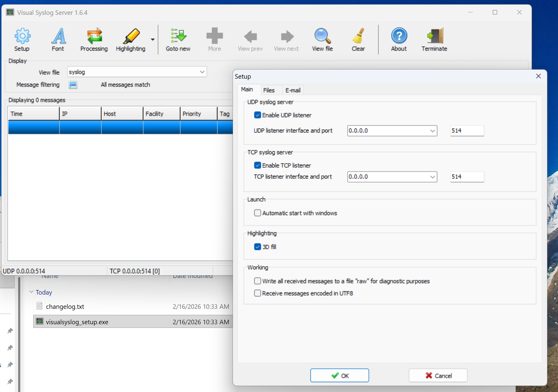Screen dimensions: 558x392
Task: Enable writing raw messages for diagnostics
Action: point(258,281)
